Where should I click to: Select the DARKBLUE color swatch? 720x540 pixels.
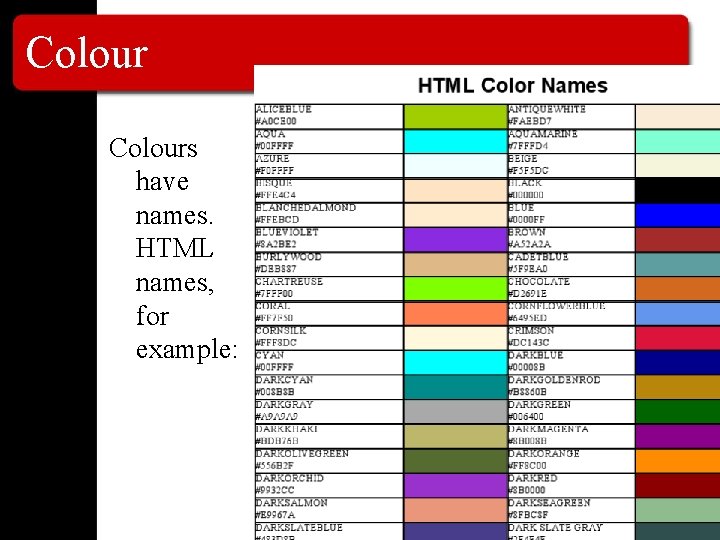678,363
